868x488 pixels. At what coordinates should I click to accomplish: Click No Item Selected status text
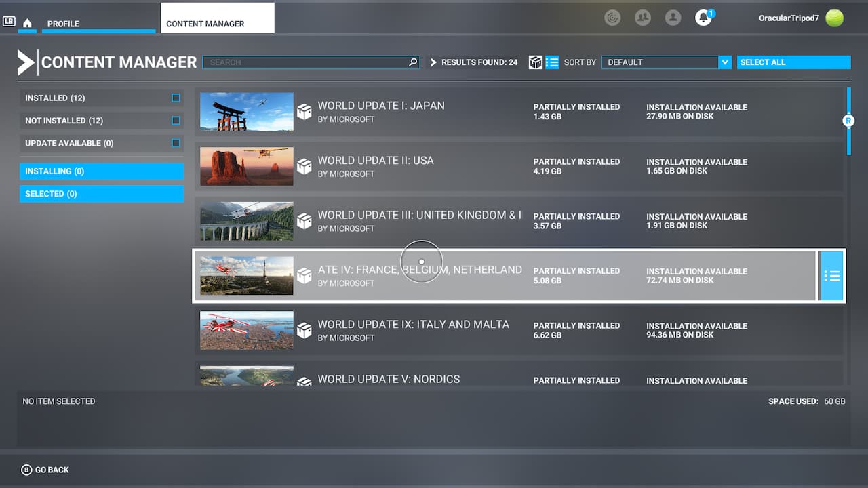pyautogui.click(x=59, y=401)
